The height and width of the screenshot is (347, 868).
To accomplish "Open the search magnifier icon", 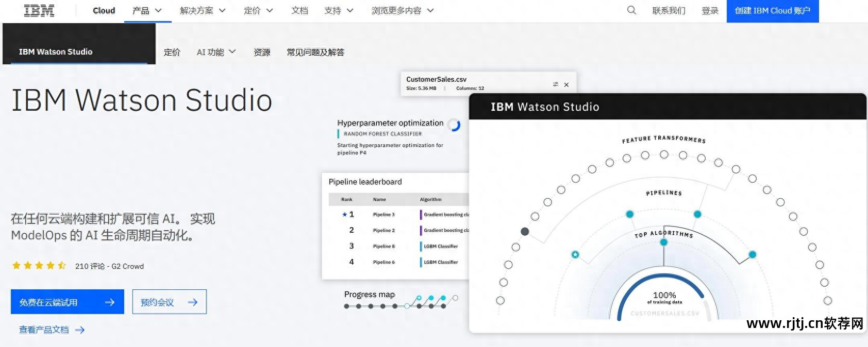I will tap(631, 10).
